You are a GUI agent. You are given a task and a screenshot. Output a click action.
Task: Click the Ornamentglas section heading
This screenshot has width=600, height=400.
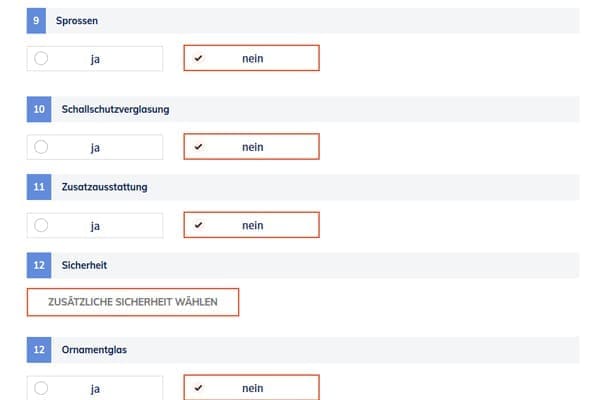(87, 349)
